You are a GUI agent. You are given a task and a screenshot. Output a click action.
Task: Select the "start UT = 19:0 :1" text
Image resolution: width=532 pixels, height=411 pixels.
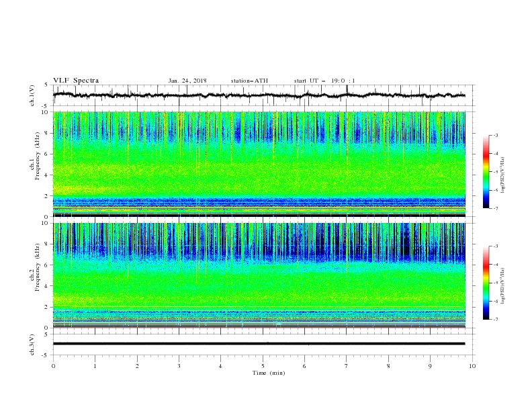point(324,81)
